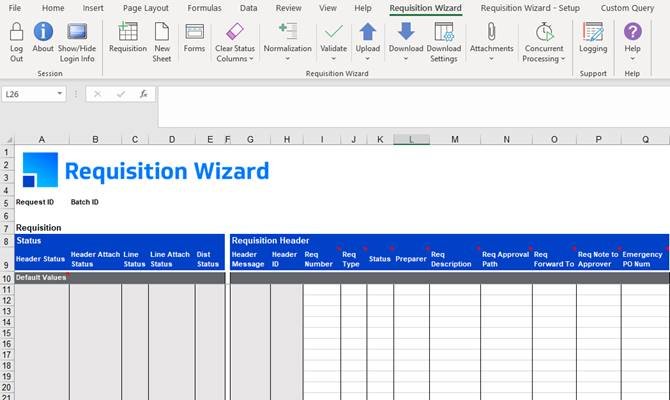This screenshot has width=670, height=400.
Task: Click the Attachments paperclip icon
Action: click(x=491, y=31)
